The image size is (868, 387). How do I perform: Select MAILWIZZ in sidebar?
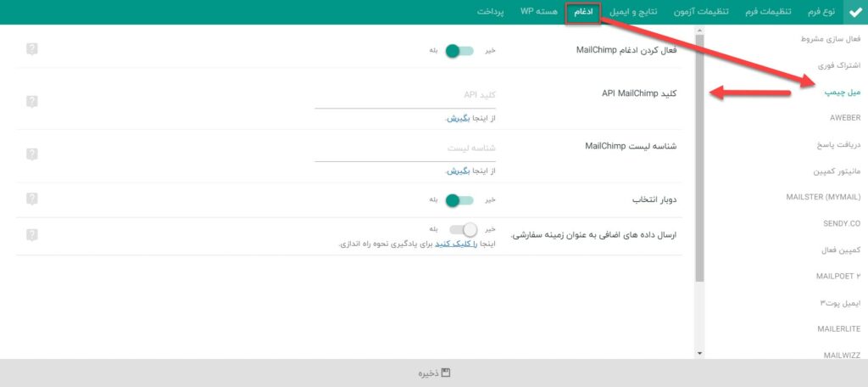point(842,355)
